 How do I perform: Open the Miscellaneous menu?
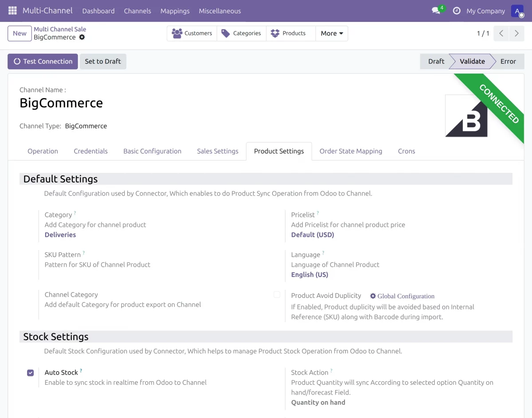click(x=220, y=11)
